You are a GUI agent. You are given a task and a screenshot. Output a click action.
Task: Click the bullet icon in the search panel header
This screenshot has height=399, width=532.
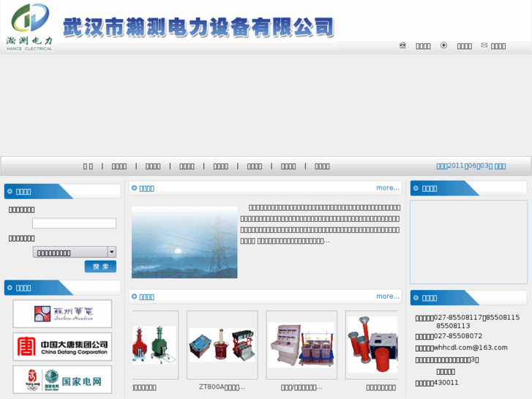point(10,192)
